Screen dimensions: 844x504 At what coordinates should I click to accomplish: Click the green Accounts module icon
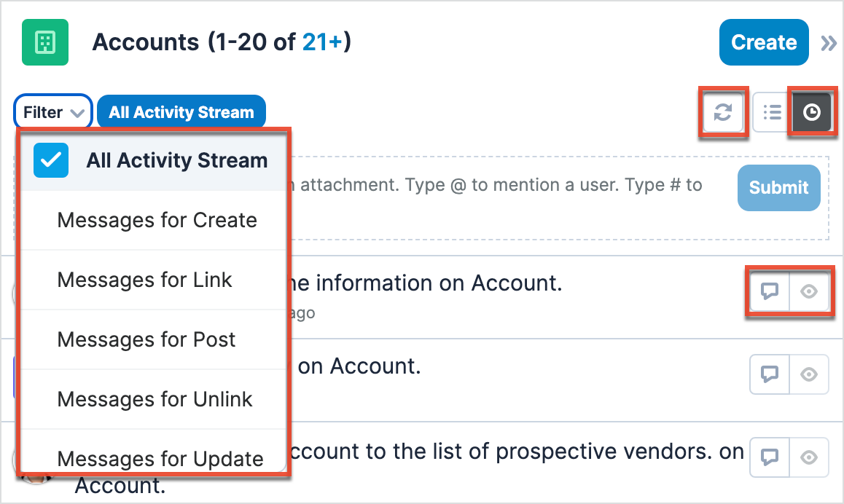click(45, 42)
